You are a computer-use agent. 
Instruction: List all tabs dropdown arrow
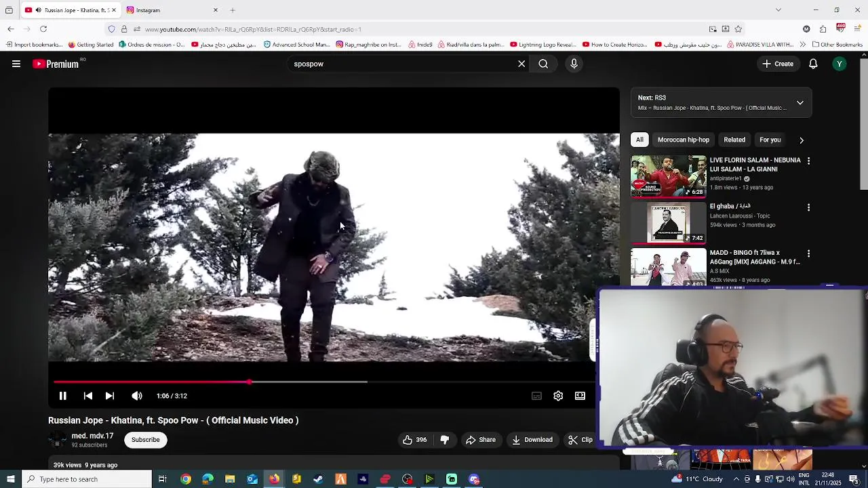point(778,10)
